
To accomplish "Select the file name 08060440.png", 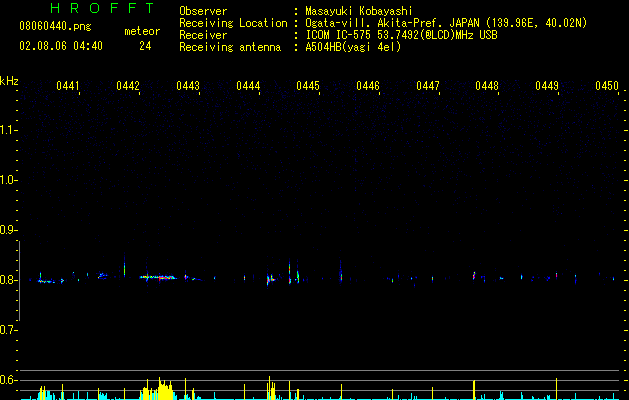I will click(x=55, y=26).
